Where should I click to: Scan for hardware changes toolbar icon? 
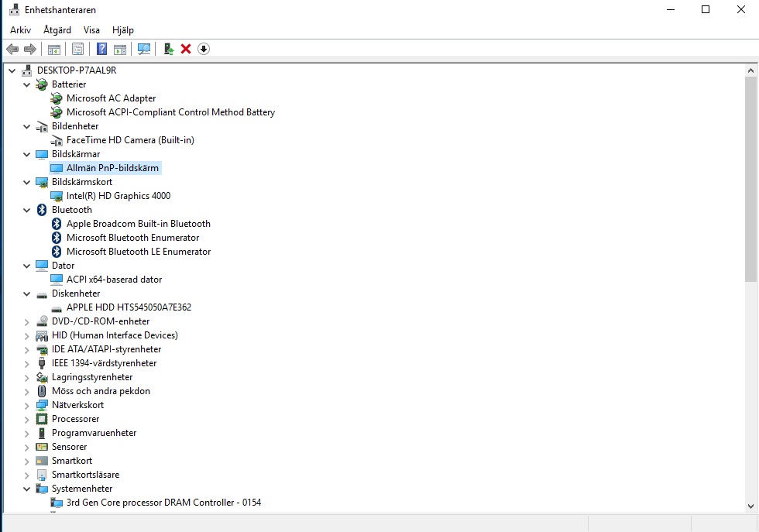point(144,49)
